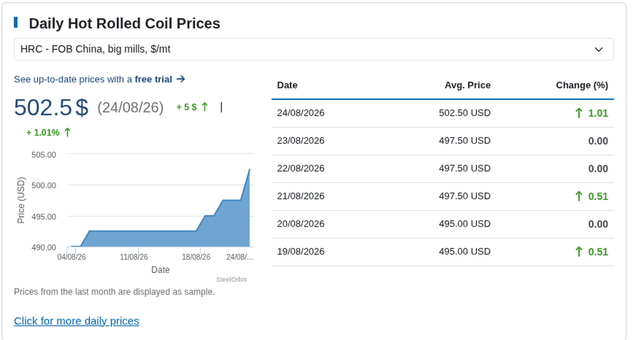Click the 502.50 USD price cell
The image size is (644, 340).
(465, 113)
